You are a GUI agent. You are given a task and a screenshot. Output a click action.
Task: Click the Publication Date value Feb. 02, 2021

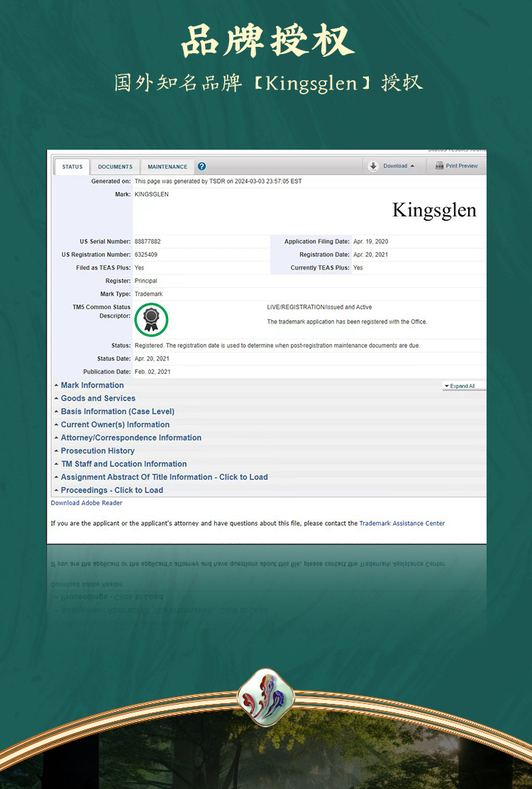153,372
